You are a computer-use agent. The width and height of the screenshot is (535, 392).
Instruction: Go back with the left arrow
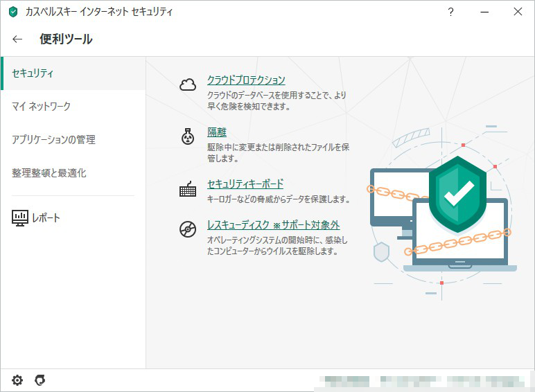pyautogui.click(x=17, y=39)
